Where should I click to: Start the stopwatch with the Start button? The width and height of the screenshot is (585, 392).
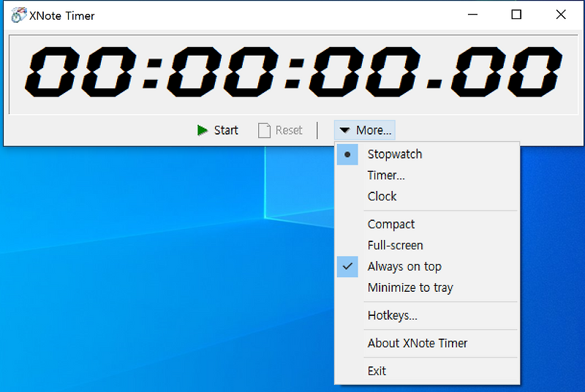pyautogui.click(x=217, y=130)
